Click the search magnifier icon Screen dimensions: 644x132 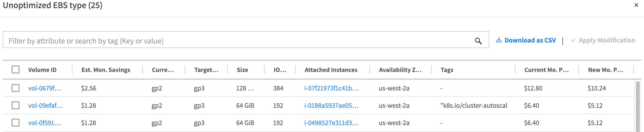click(x=478, y=41)
